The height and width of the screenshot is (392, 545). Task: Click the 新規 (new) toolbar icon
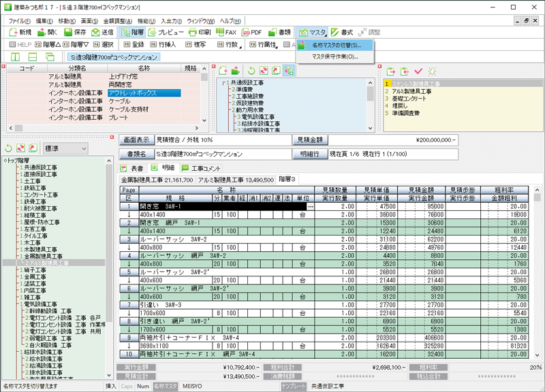click(13, 32)
